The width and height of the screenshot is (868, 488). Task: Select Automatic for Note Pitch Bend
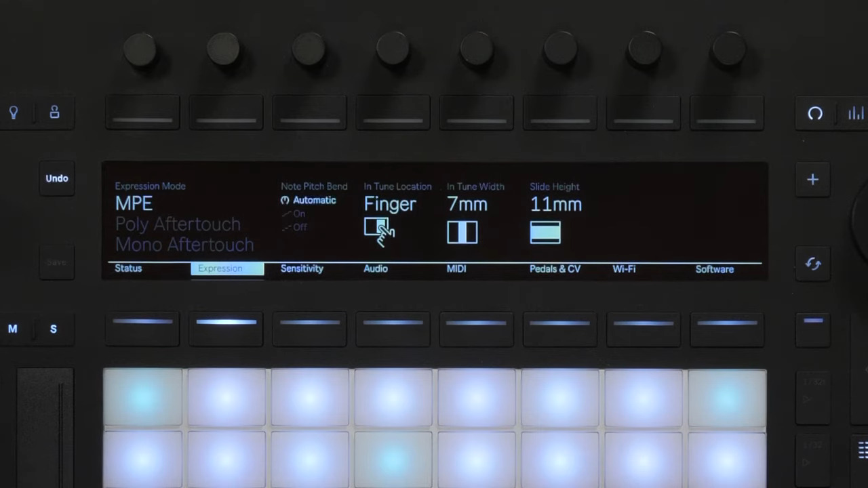(313, 200)
